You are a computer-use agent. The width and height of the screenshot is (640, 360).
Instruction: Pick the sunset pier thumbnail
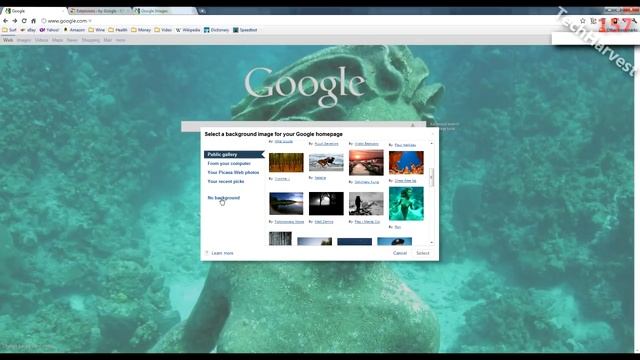coord(366,162)
